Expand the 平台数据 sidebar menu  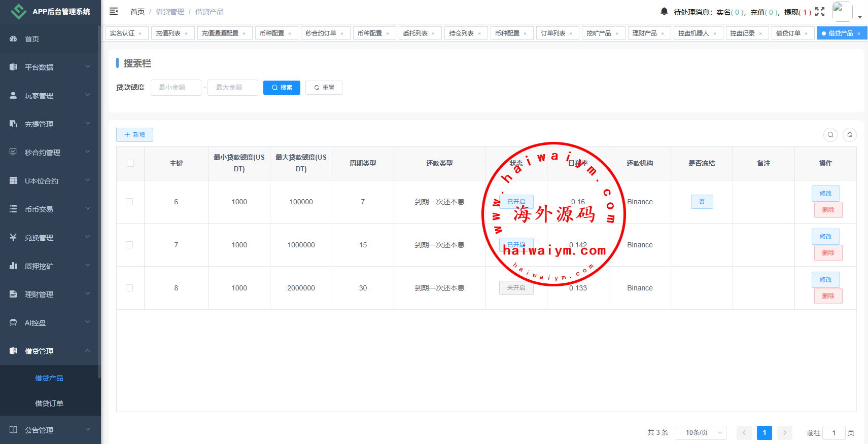[x=50, y=67]
